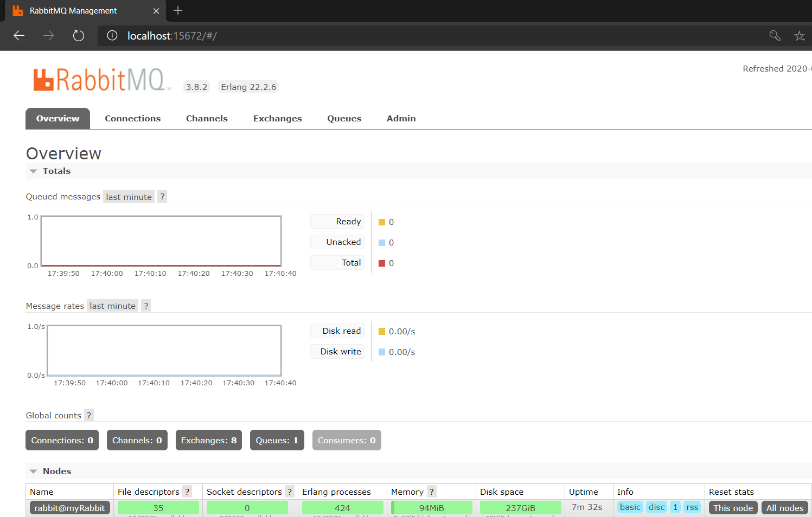Open help for File descriptors column

point(187,492)
